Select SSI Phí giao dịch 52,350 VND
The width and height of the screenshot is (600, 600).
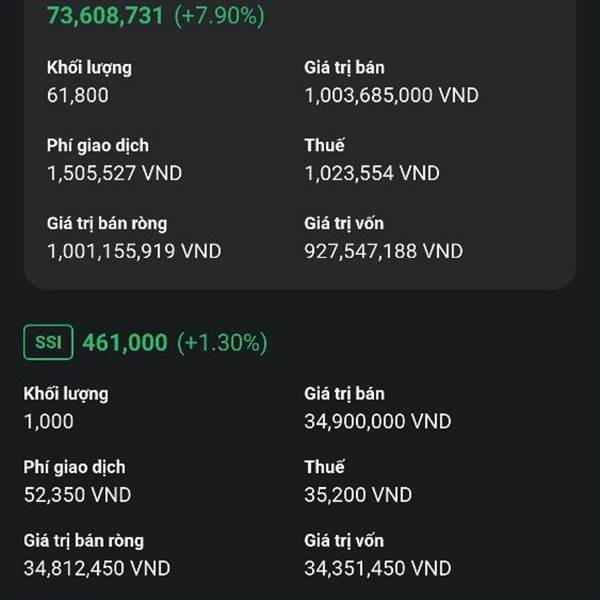point(77,495)
